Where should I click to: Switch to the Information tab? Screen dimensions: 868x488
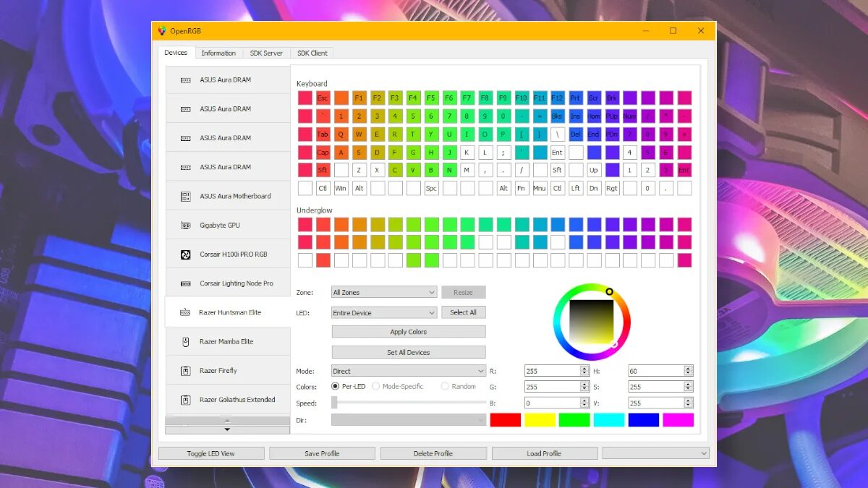tap(218, 53)
